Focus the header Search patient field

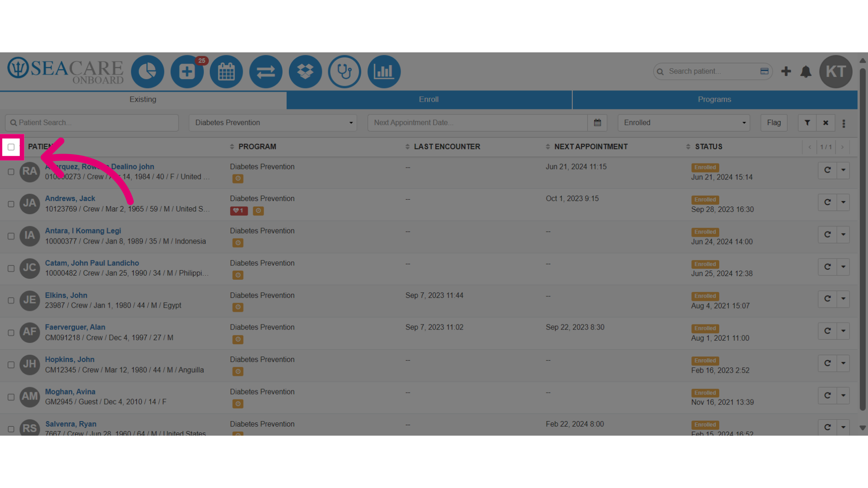click(712, 71)
